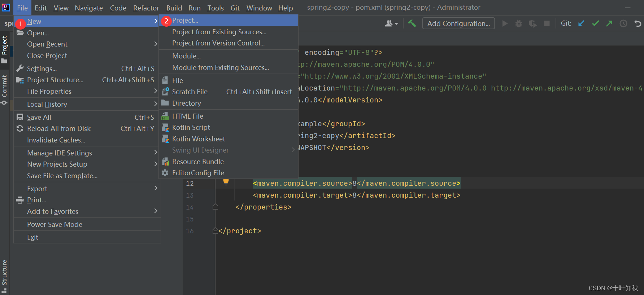
Task: Create a new EditorConfig File
Action: coord(229,173)
